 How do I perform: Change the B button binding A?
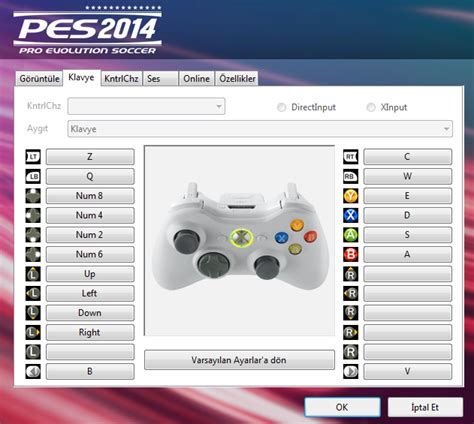tap(408, 254)
